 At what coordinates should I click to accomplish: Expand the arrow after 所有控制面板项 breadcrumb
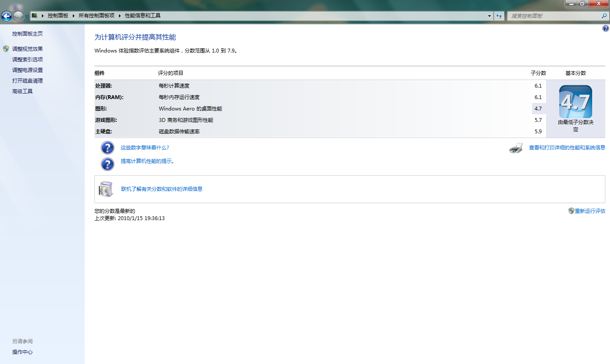pos(120,16)
